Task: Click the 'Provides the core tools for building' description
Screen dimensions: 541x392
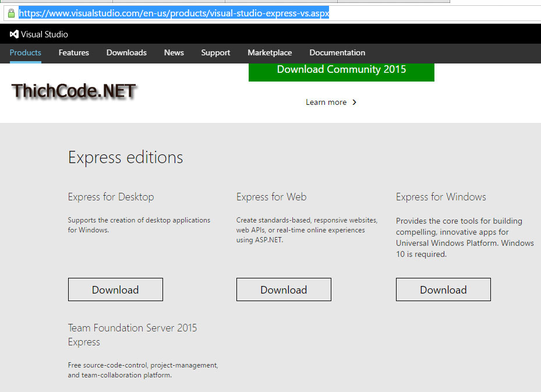Action: point(465,238)
